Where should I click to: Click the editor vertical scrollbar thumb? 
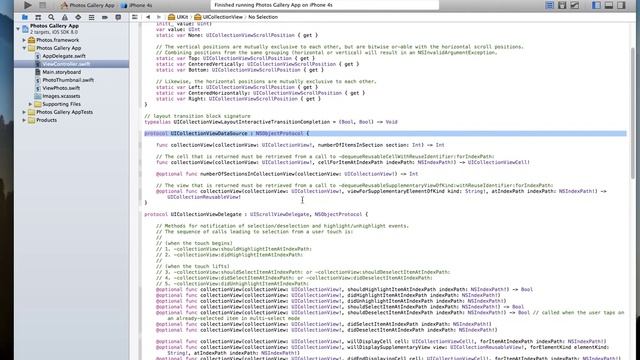coord(633,113)
